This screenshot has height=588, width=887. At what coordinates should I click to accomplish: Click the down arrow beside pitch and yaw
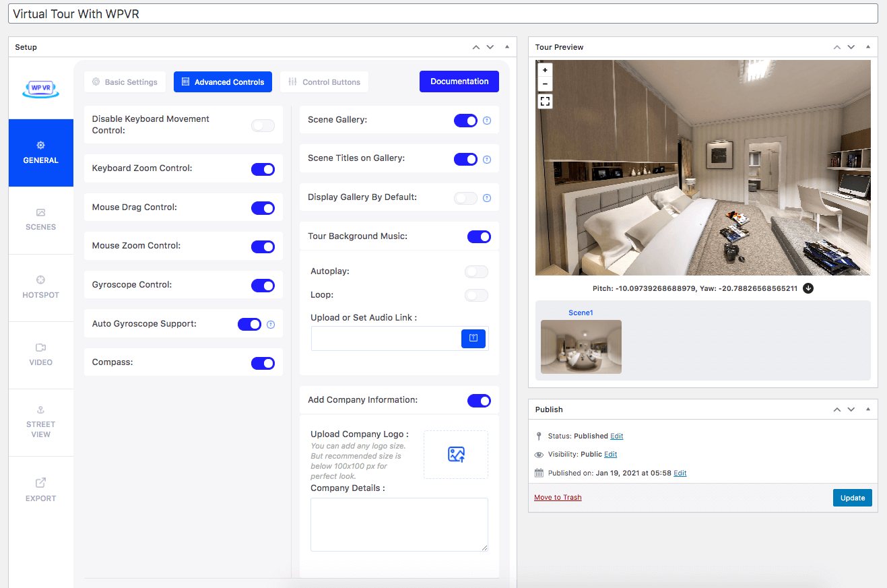pyautogui.click(x=808, y=288)
